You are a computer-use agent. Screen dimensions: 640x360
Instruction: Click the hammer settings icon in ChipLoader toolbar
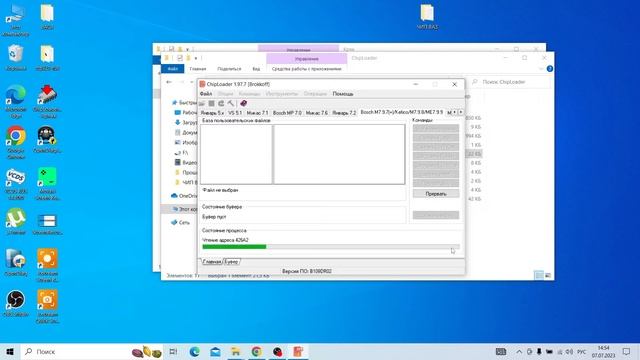pos(231,103)
